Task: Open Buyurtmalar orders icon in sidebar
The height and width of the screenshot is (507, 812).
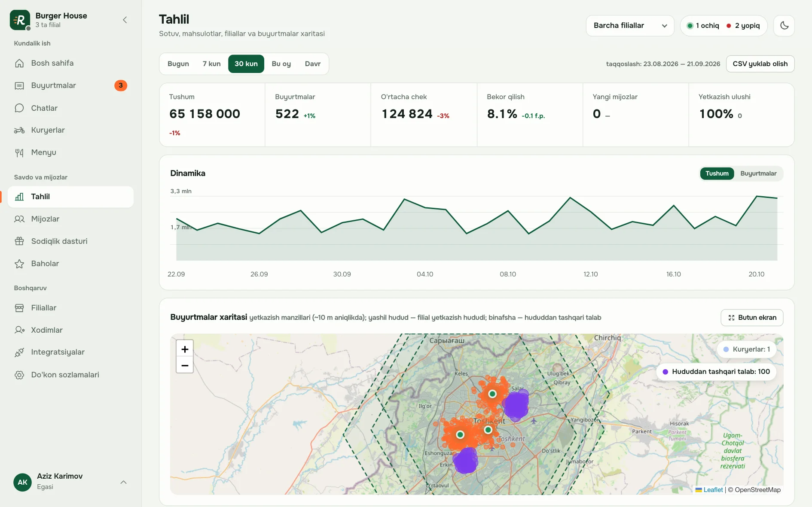Action: pyautogui.click(x=19, y=85)
